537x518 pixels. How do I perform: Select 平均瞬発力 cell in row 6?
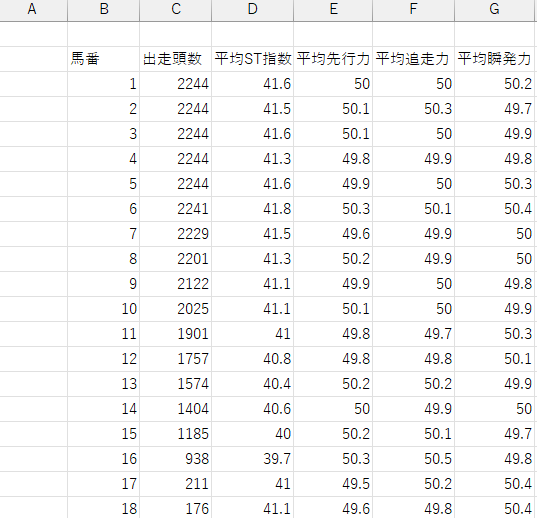click(x=496, y=209)
